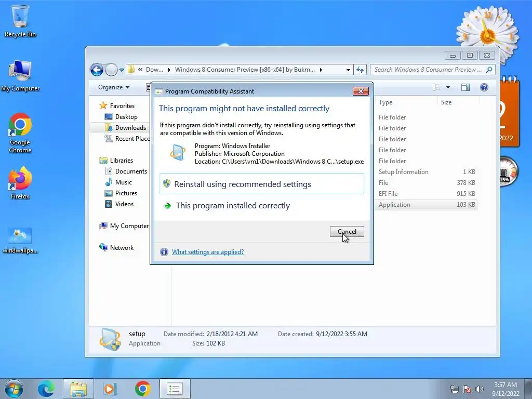Open Chrome from the taskbar
The width and height of the screenshot is (532, 399).
point(142,389)
